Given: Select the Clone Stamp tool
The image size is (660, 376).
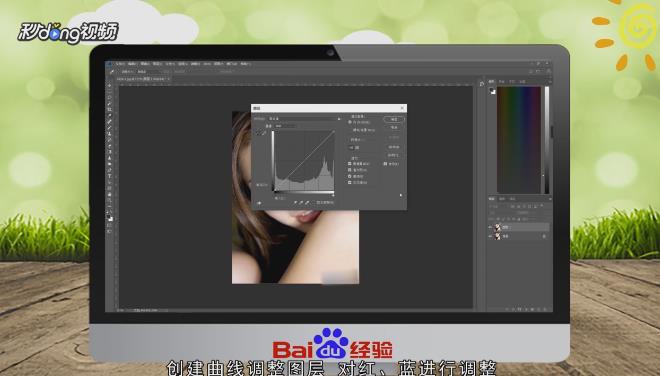Looking at the screenshot, I should click(x=109, y=133).
